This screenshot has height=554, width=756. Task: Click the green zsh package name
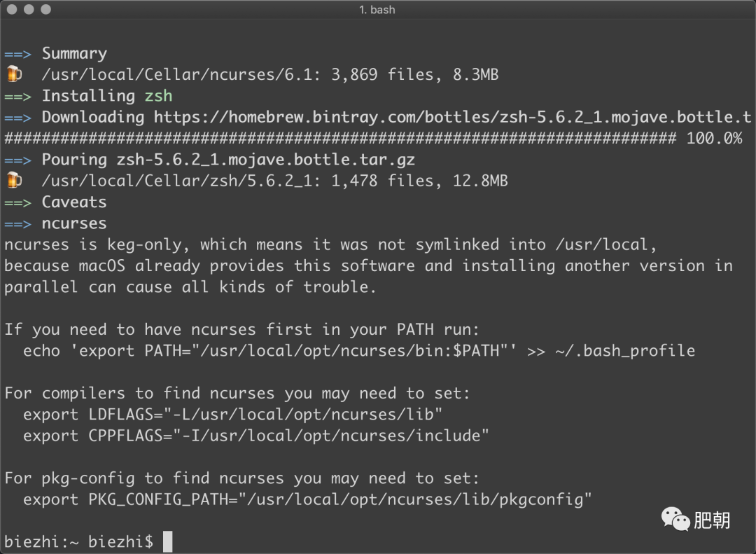pos(159,96)
